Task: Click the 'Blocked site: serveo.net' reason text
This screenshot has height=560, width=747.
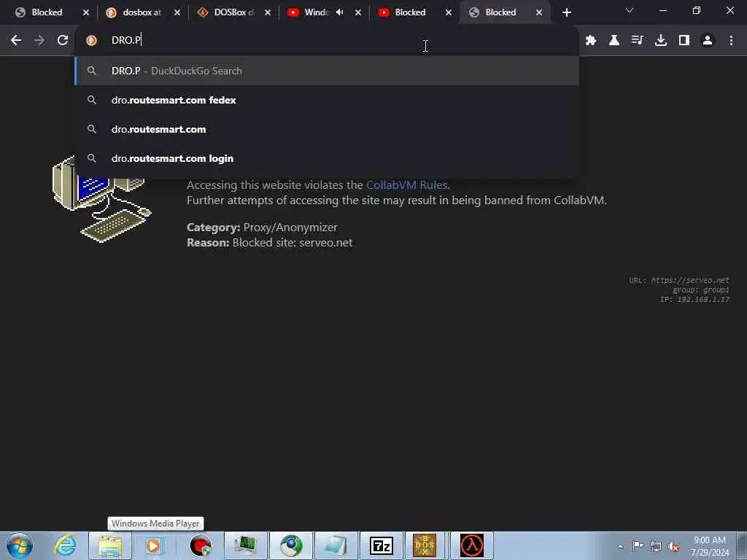Action: pos(293,242)
